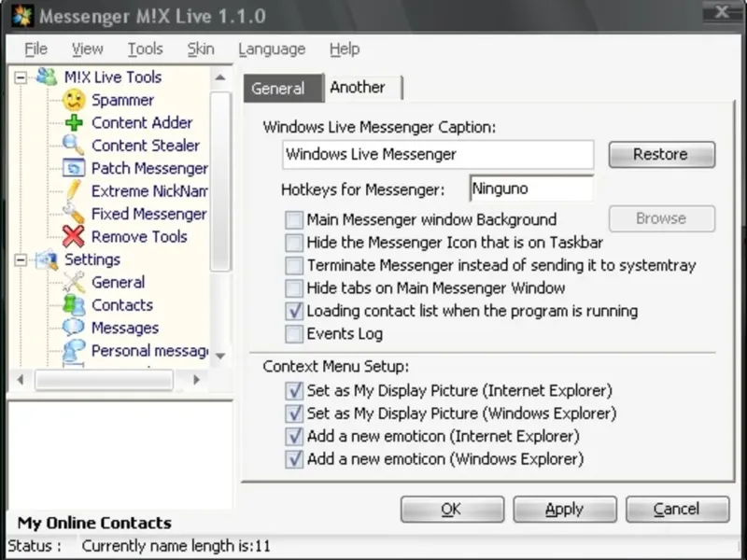Image resolution: width=747 pixels, height=560 pixels.
Task: Select the Content Adder plus icon
Action: coord(74,123)
